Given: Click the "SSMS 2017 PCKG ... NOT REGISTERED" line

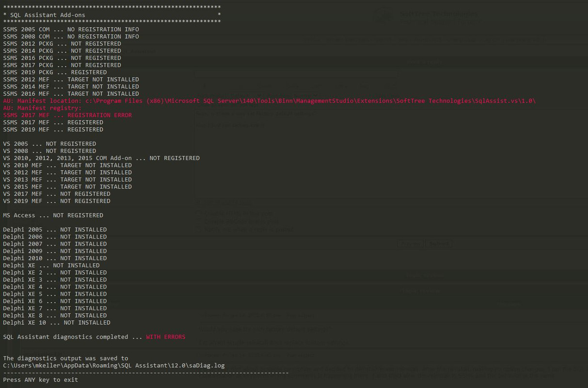Looking at the screenshot, I should [x=62, y=65].
